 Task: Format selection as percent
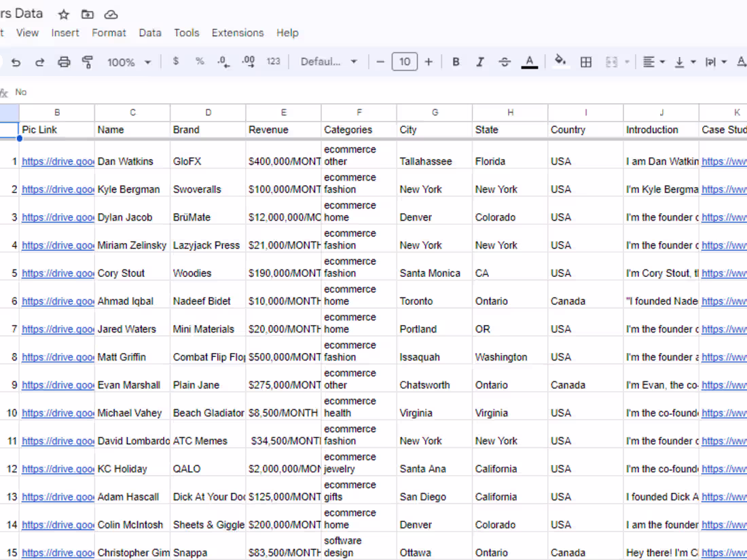click(x=199, y=62)
